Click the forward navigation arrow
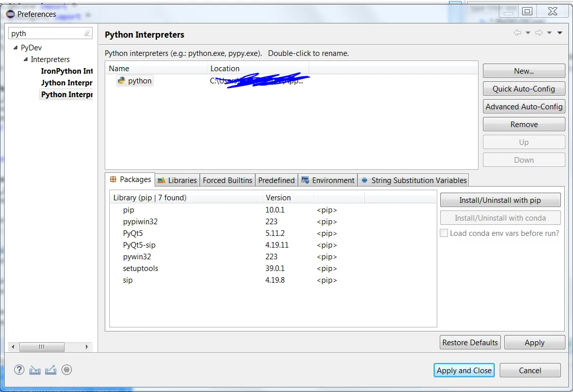Screen dimensions: 573x392 [538, 33]
